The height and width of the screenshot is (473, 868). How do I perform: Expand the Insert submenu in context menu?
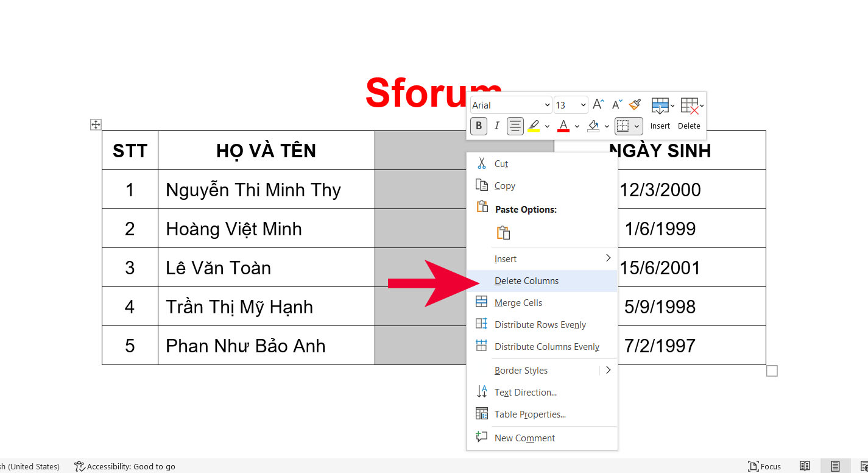tap(542, 259)
